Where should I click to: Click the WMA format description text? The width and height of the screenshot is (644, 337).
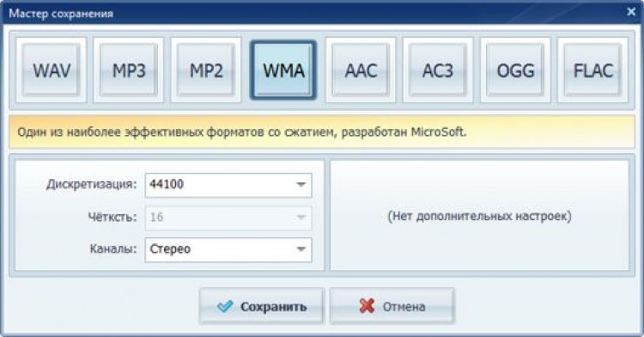click(x=242, y=132)
